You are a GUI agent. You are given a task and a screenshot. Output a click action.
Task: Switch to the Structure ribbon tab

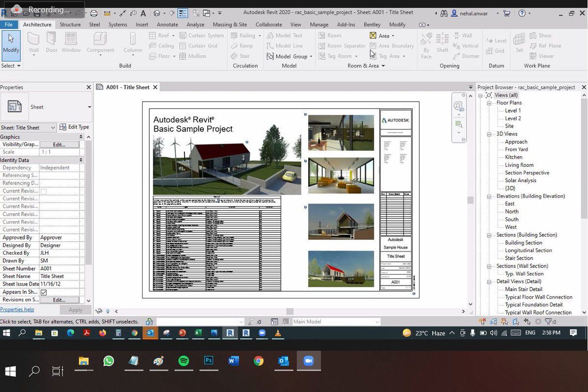coord(70,25)
